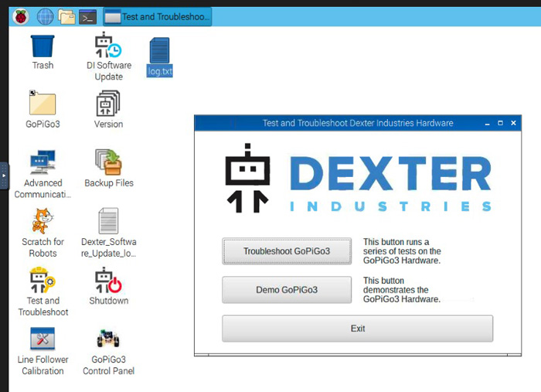This screenshot has width=541, height=392.
Task: Select Test and Troubleshoot desktop icon
Action: click(43, 281)
